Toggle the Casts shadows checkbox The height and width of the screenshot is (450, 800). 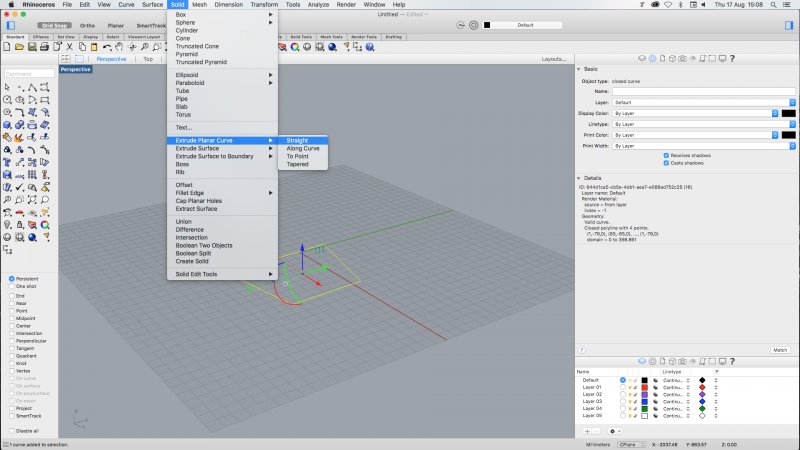pyautogui.click(x=666, y=163)
